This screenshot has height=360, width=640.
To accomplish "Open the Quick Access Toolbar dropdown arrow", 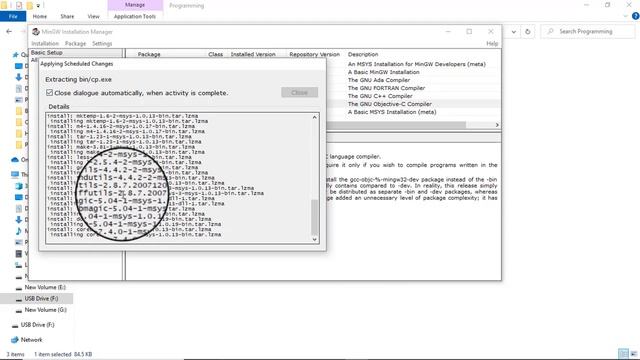I will point(38,6).
